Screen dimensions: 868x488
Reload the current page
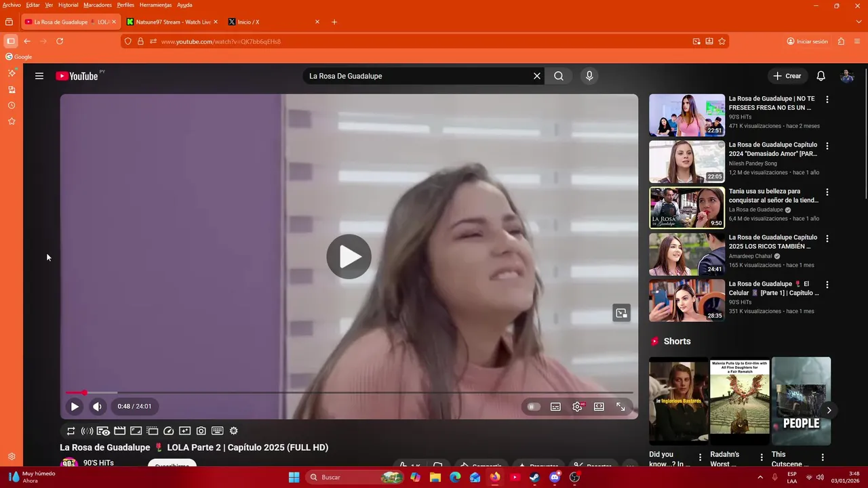coord(60,41)
